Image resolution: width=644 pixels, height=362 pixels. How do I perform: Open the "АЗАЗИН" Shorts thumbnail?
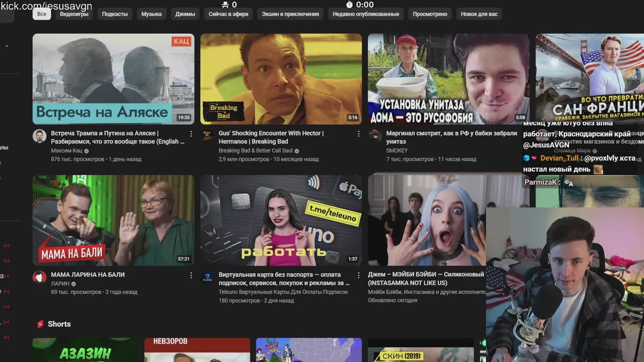point(86,350)
